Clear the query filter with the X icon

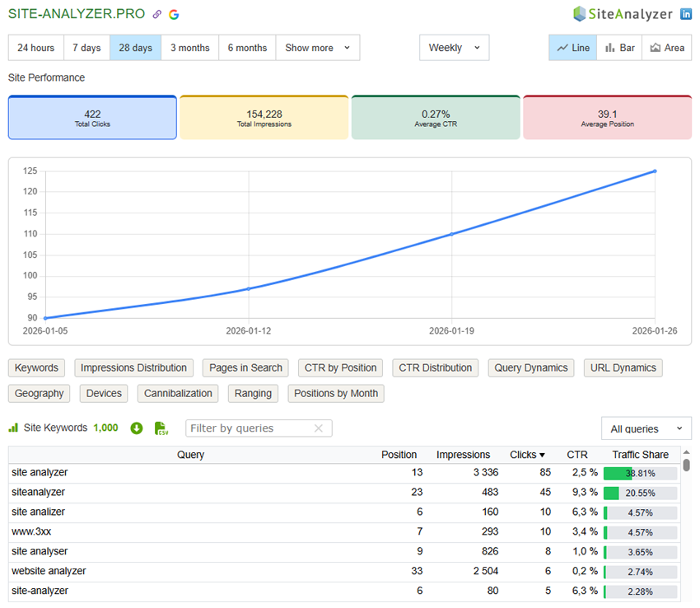click(x=320, y=428)
